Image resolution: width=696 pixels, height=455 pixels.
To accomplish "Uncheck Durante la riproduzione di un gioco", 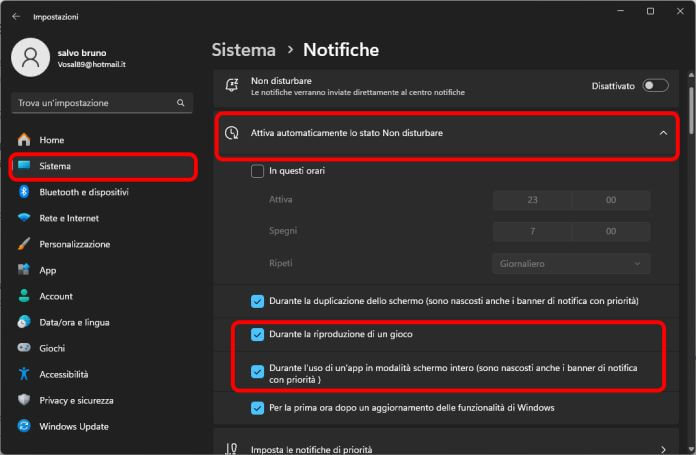I will (257, 334).
